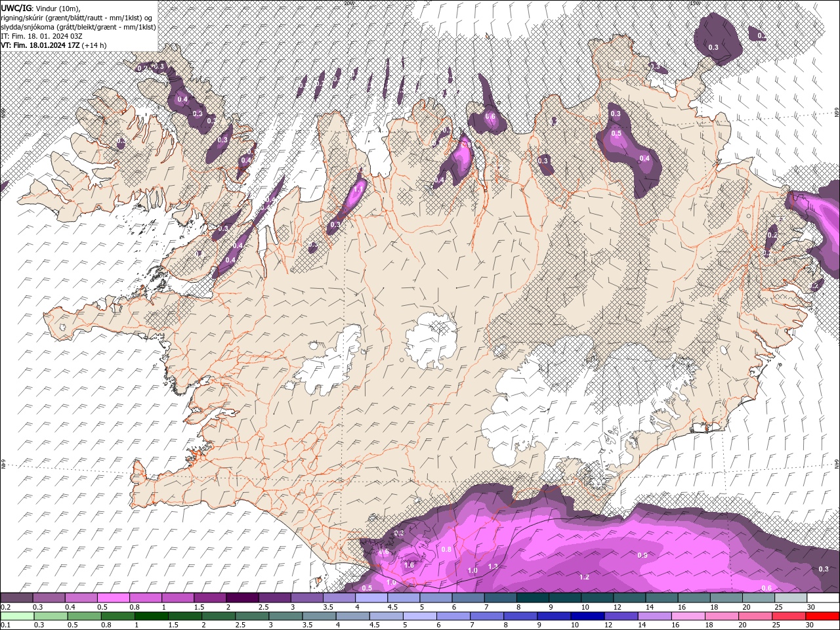
Task: Click the 1.3 precipitation value label
Action: click(x=493, y=566)
